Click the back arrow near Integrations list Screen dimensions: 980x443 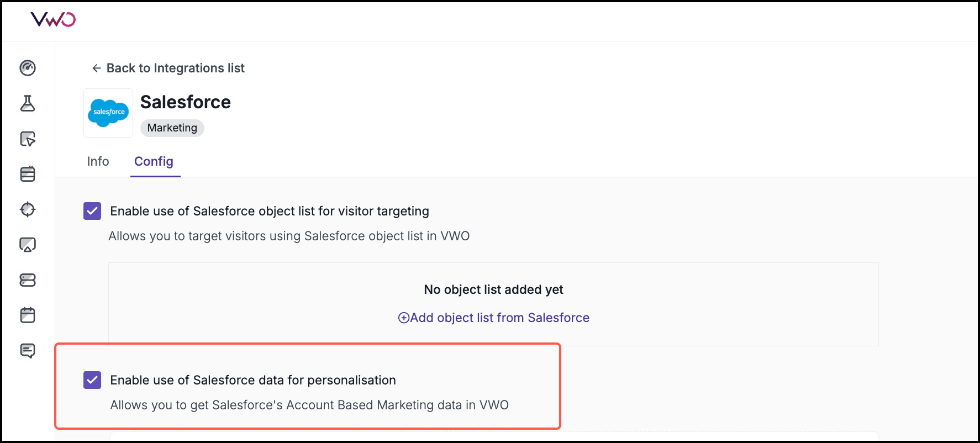click(96, 68)
